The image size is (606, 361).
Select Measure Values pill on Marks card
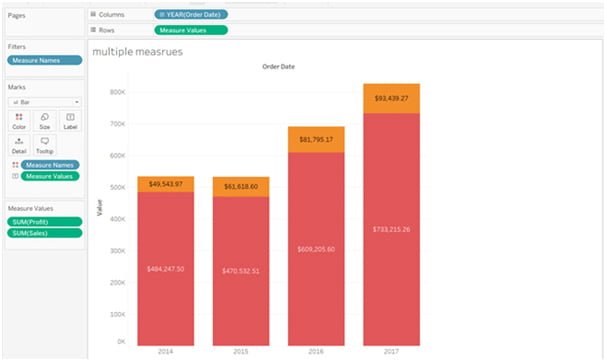pos(50,176)
